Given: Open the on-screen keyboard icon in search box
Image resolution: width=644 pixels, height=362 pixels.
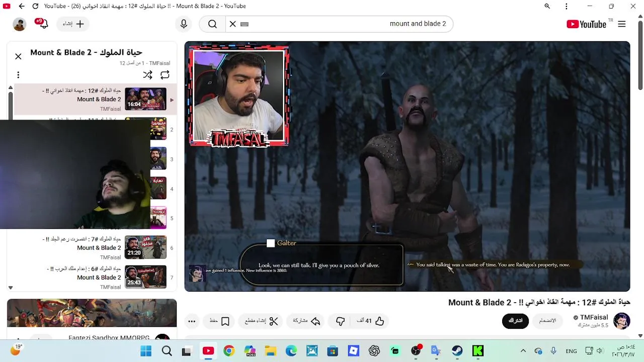Looking at the screenshot, I should click(x=245, y=24).
